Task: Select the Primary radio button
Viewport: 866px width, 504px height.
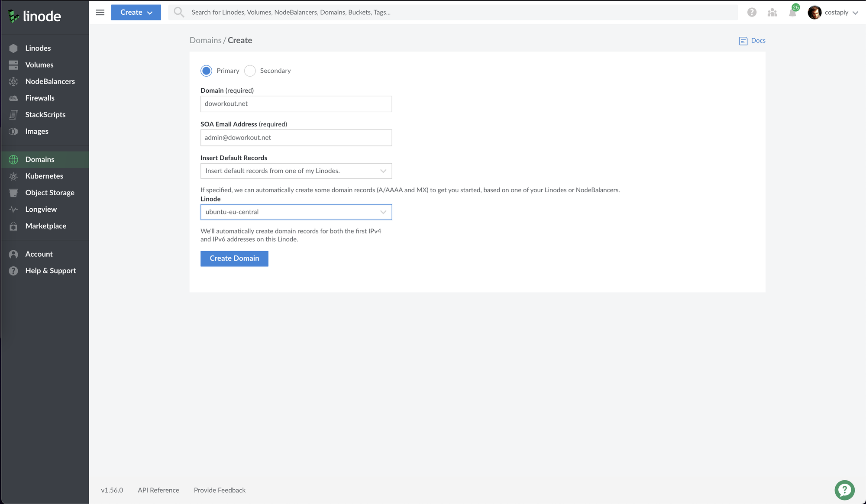Action: (207, 71)
